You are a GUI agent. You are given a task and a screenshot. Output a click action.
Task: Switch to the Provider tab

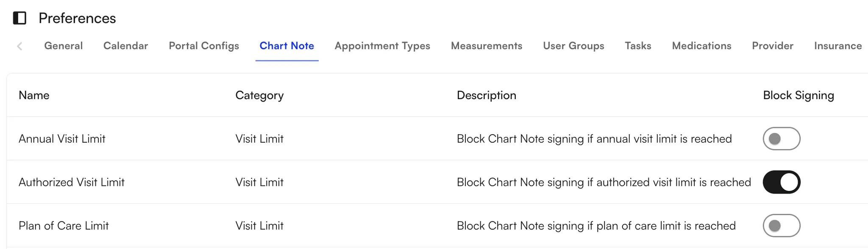point(772,46)
